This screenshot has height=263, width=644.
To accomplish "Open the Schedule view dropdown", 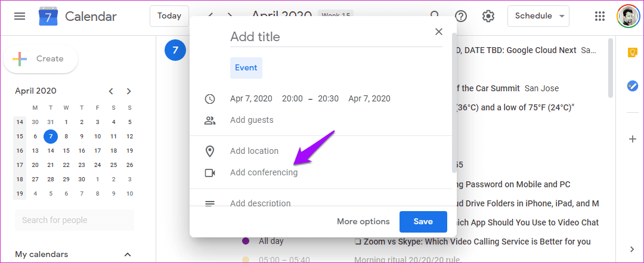I will (538, 16).
